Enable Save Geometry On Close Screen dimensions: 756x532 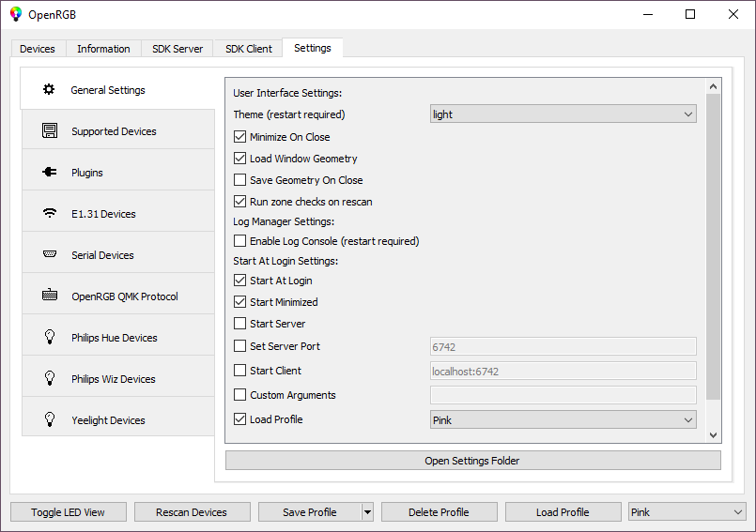[240, 180]
